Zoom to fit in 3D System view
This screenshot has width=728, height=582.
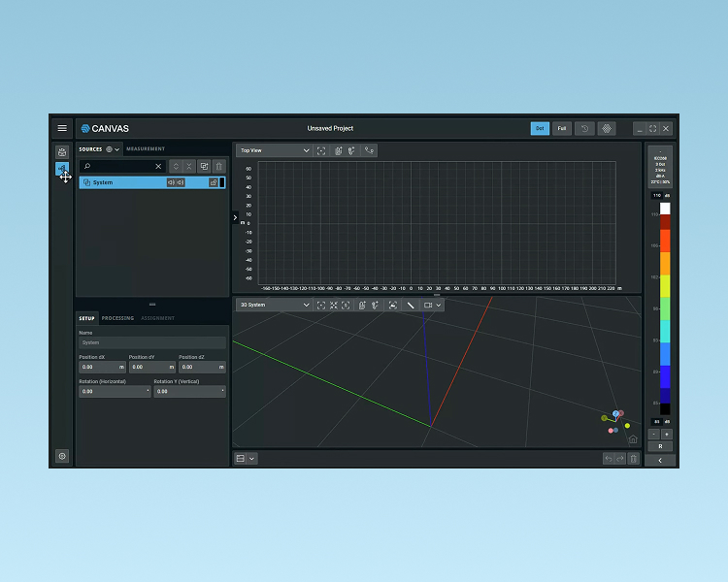pos(321,305)
